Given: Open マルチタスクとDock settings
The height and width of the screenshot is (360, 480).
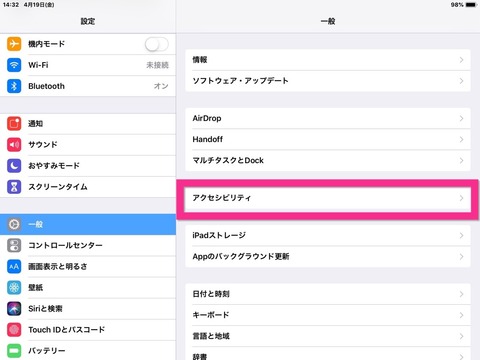Looking at the screenshot, I should point(328,160).
